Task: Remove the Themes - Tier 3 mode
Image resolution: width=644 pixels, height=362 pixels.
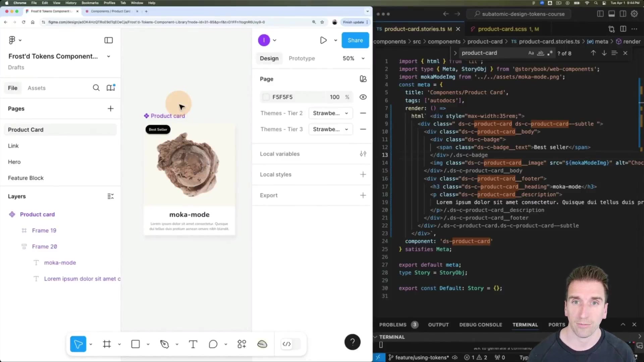Action: pyautogui.click(x=363, y=129)
